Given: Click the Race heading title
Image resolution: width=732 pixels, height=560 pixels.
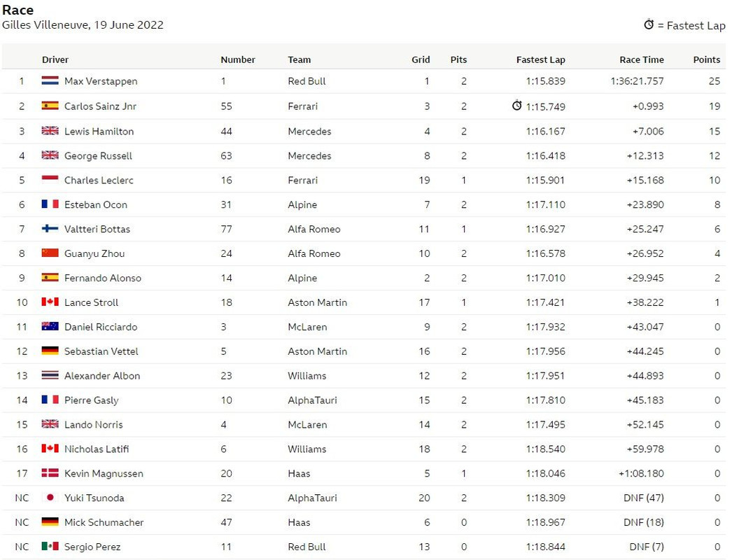Looking at the screenshot, I should (17, 10).
